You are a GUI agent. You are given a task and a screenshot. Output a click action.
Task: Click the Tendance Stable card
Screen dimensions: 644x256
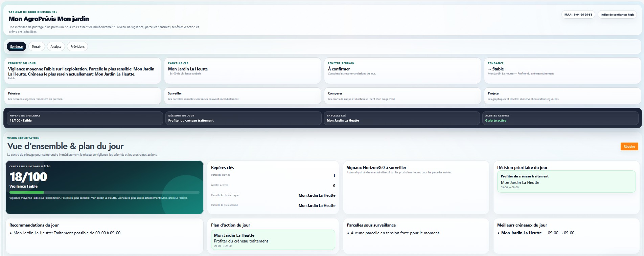point(562,70)
